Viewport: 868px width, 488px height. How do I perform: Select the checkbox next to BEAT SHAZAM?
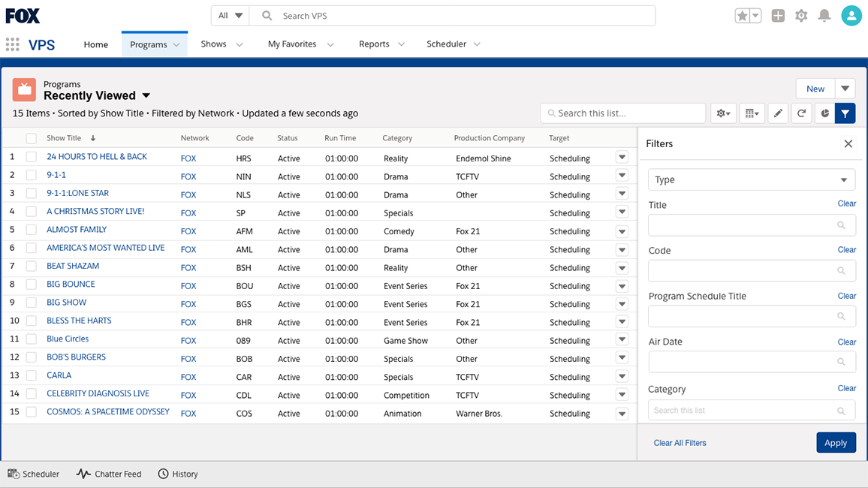[31, 267]
